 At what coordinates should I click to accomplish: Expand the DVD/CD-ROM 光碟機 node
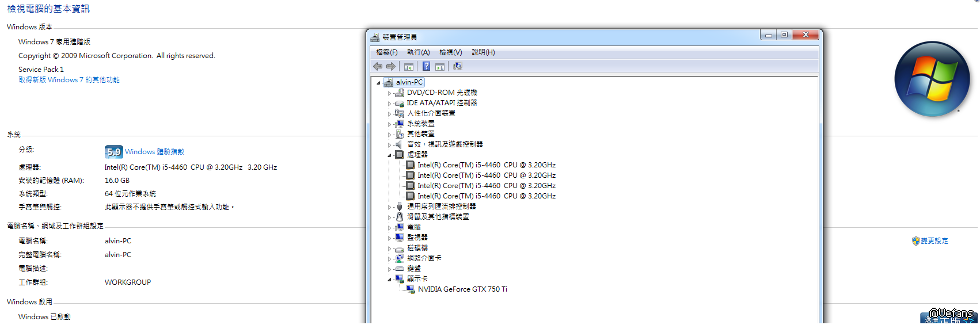[x=389, y=93]
